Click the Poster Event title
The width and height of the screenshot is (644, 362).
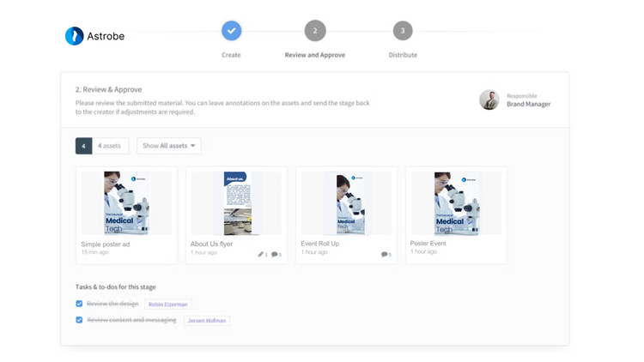pos(428,244)
